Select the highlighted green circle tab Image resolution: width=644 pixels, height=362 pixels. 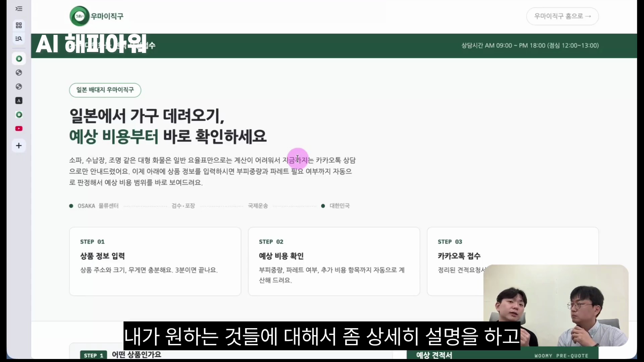[19, 59]
